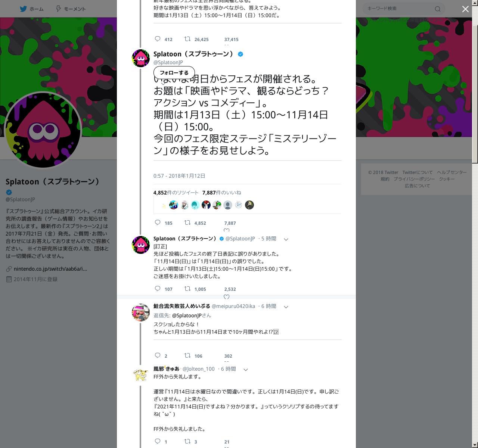478x448 pixels.
Task: Click the retweet icon with 1,005 count
Action: click(x=187, y=289)
